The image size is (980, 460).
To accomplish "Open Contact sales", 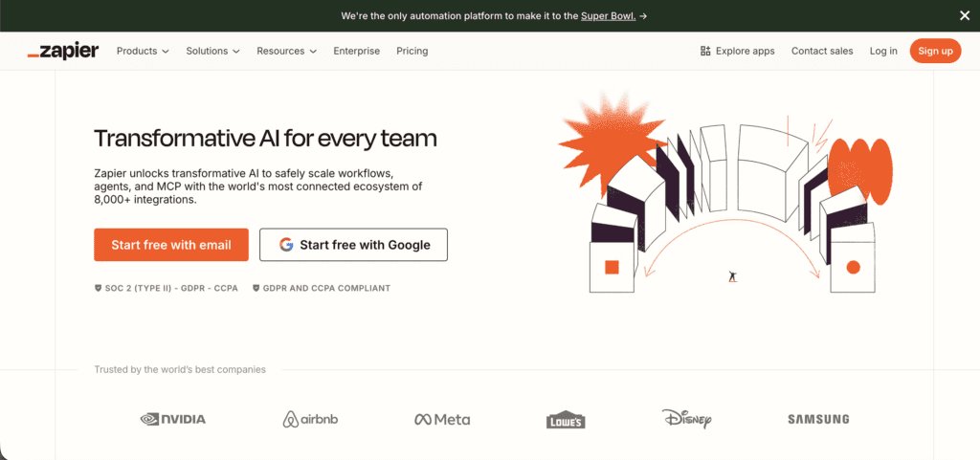I will tap(822, 52).
